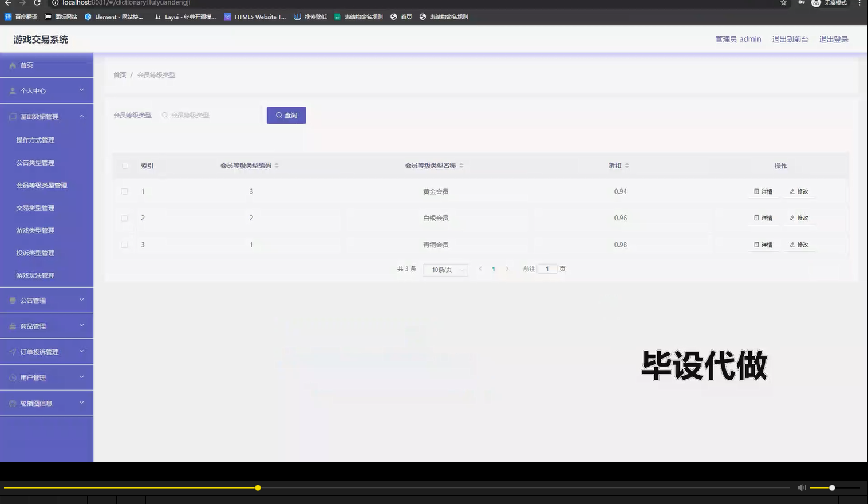Open 游戏玩法管理 menu item
Image resolution: width=868 pixels, height=504 pixels.
tap(46, 275)
